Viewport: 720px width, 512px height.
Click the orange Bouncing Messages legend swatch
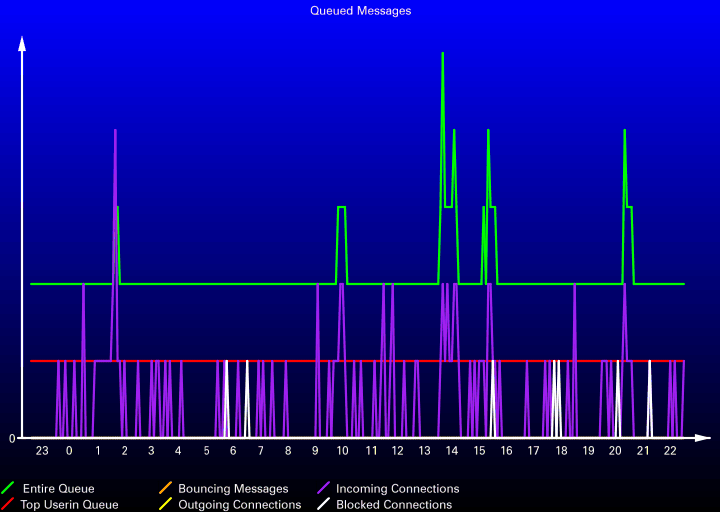point(166,489)
